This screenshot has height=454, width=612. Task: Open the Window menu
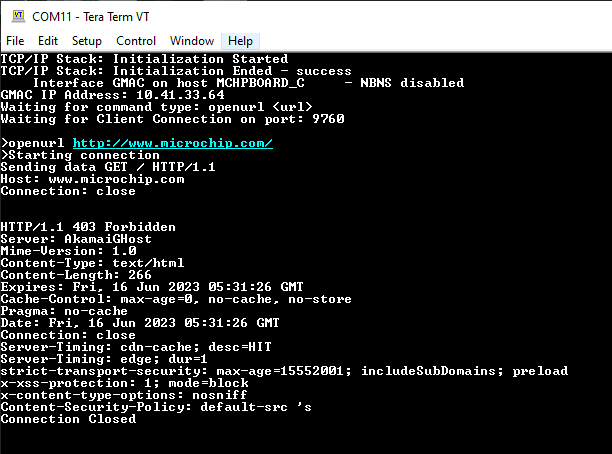(192, 41)
